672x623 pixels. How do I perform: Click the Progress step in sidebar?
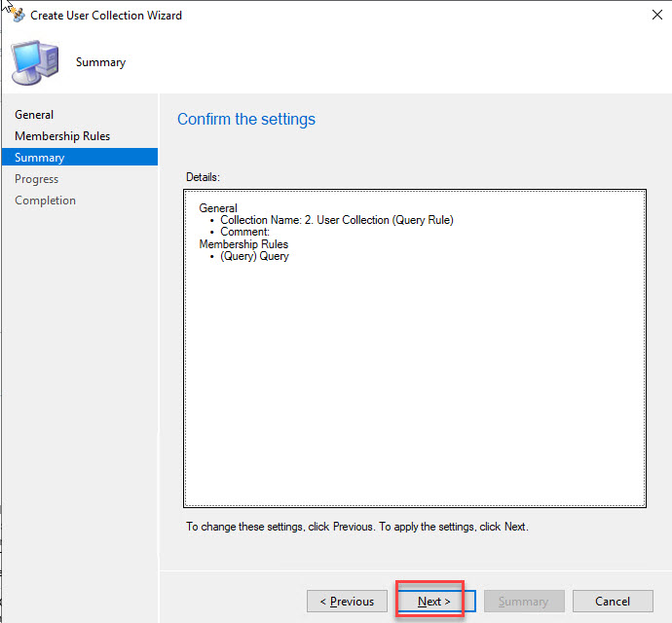tap(37, 179)
